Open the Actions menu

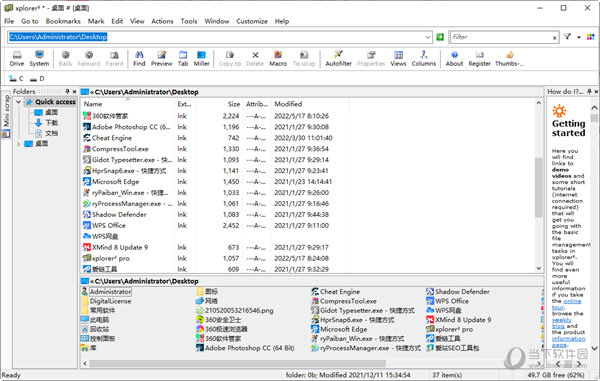(162, 21)
